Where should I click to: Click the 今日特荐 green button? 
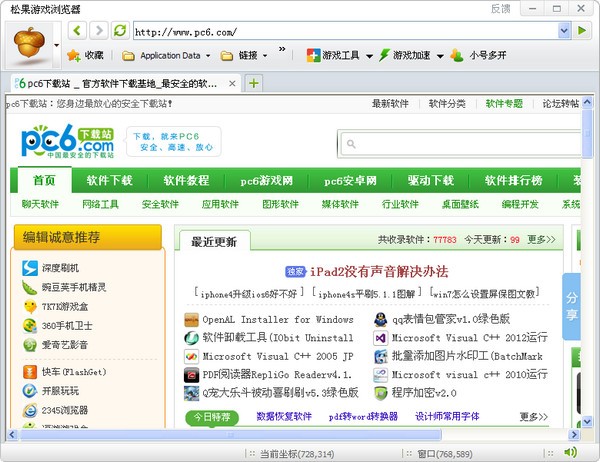212,417
